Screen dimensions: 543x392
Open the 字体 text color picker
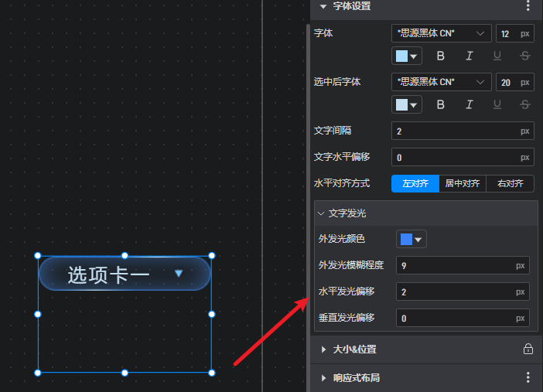[x=407, y=56]
